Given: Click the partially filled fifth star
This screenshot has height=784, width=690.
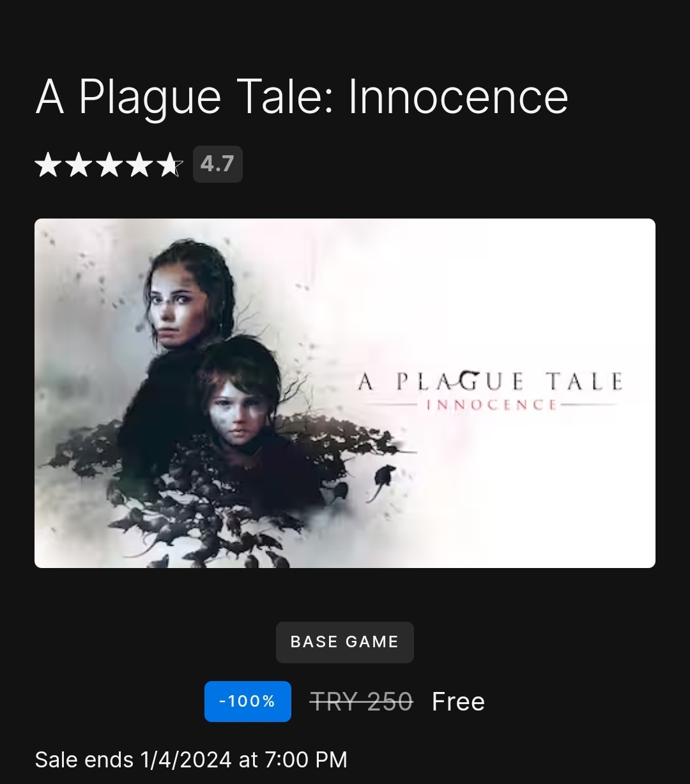Looking at the screenshot, I should coord(169,165).
